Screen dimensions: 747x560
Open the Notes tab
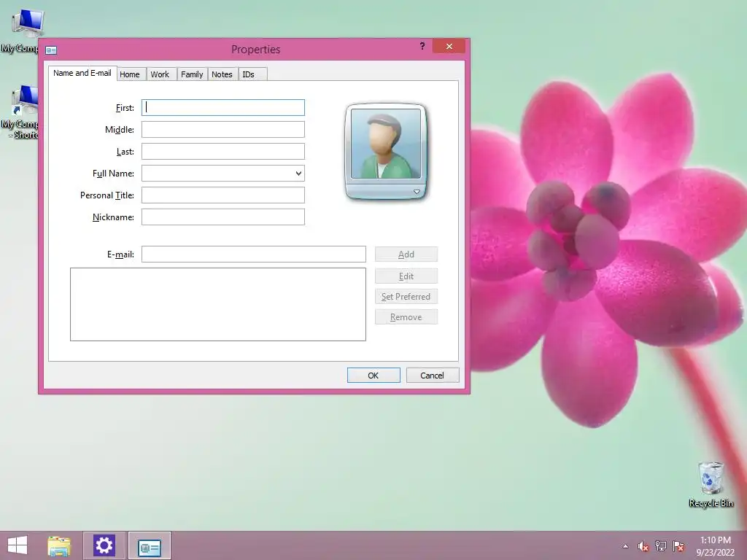coord(222,74)
